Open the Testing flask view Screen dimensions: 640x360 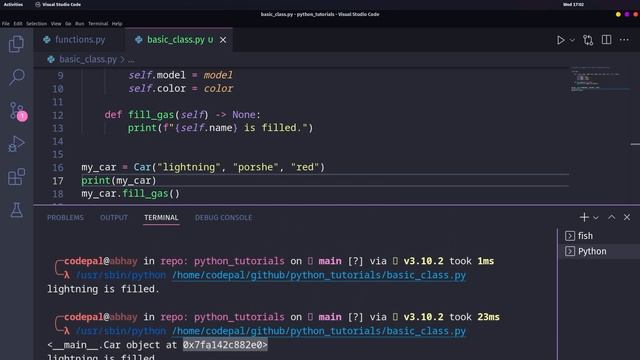[x=16, y=210]
